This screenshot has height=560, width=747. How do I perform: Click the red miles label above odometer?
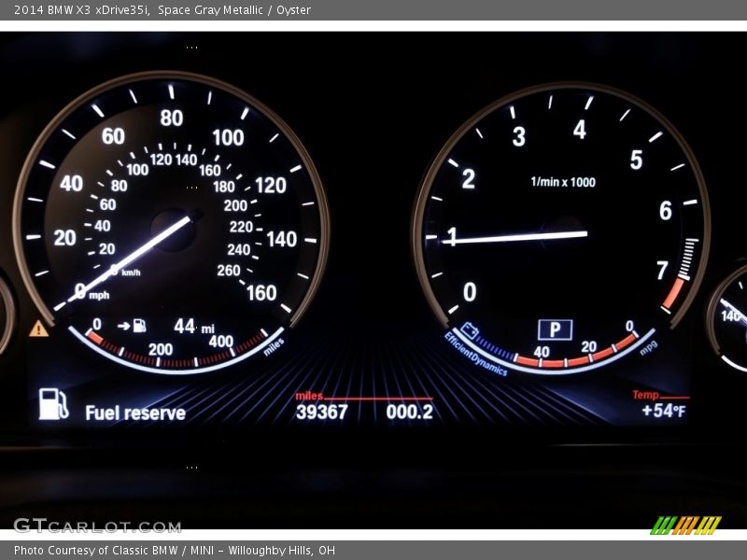[x=309, y=396]
